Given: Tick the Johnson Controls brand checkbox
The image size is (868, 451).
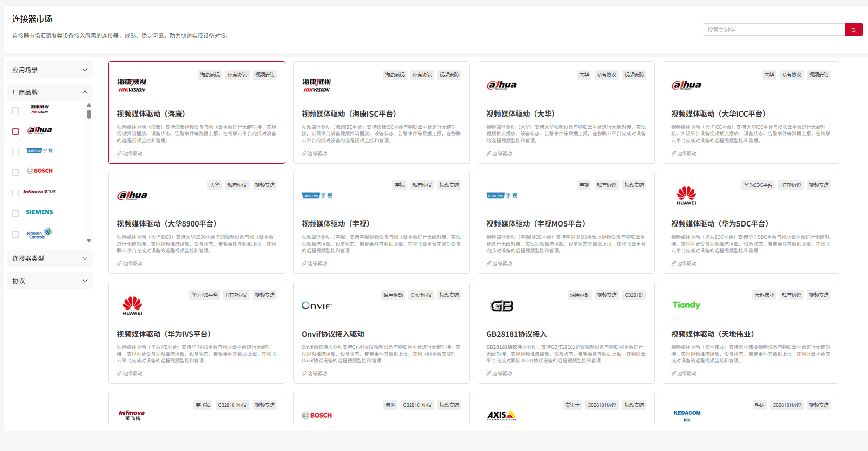Looking at the screenshot, I should pyautogui.click(x=15, y=234).
